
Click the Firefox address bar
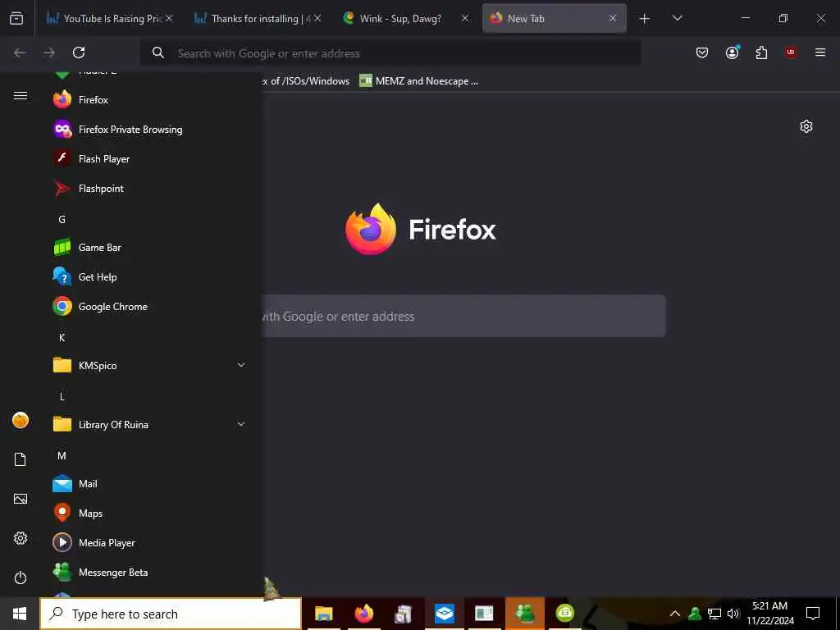(x=390, y=53)
